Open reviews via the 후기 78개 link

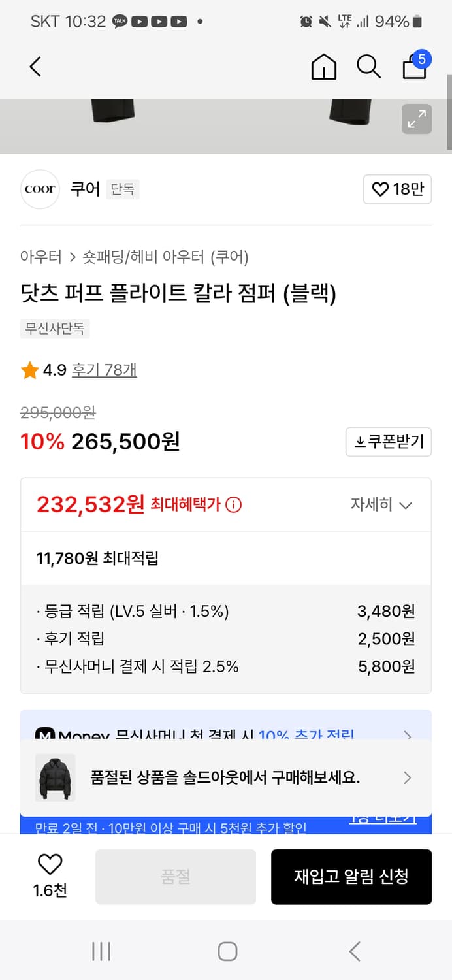(105, 370)
